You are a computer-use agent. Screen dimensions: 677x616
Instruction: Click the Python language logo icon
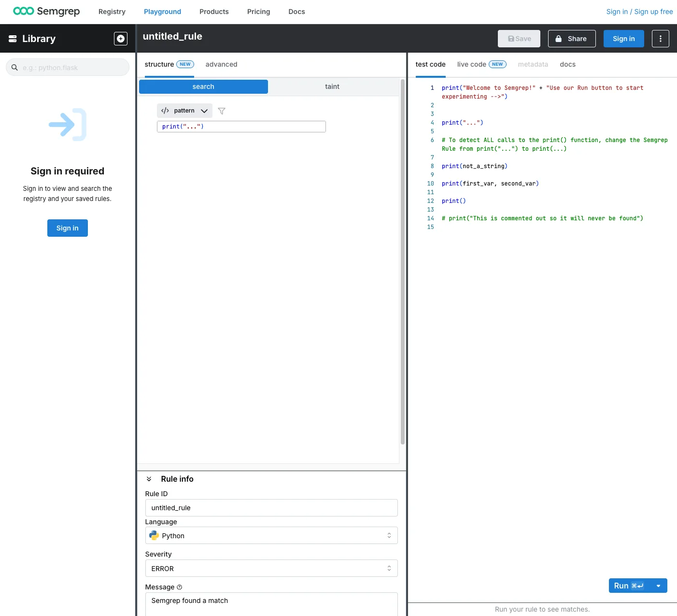[154, 535]
